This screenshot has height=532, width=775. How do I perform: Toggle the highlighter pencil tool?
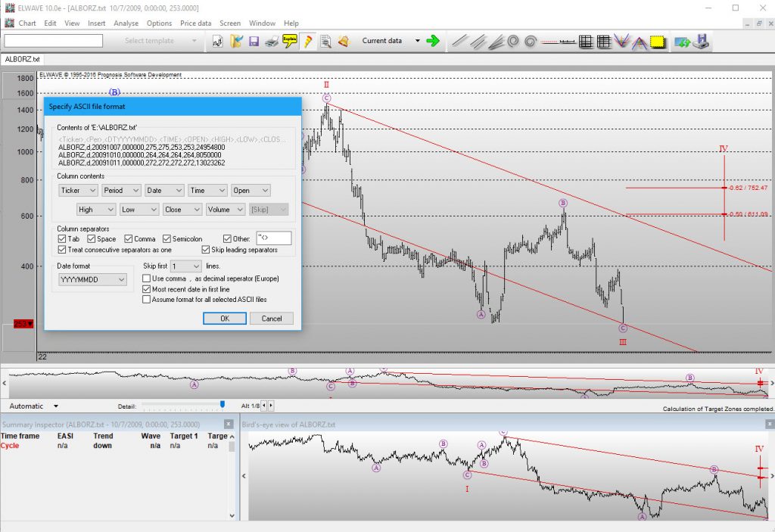307,41
